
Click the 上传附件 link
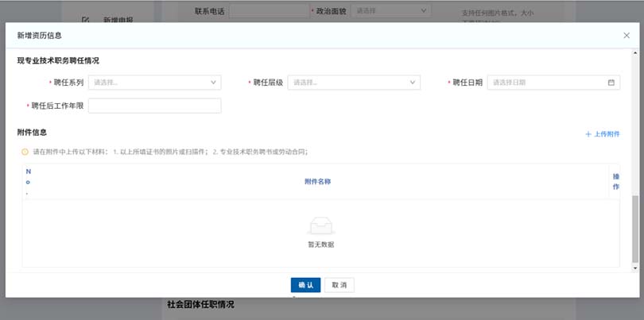(607, 135)
